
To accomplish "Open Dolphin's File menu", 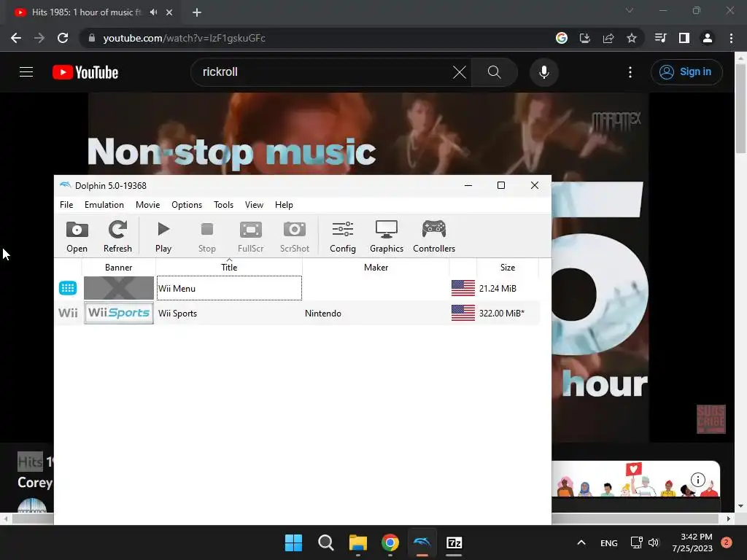I will click(x=66, y=205).
